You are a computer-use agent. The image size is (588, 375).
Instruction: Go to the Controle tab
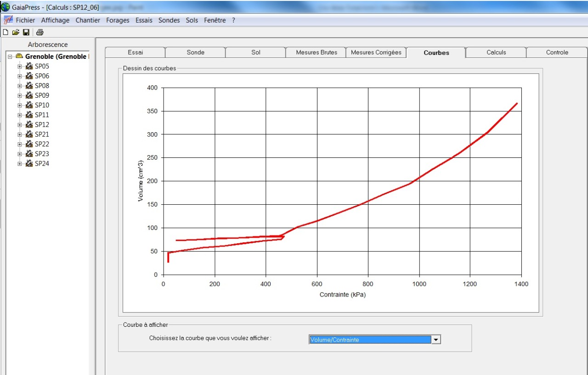tap(557, 52)
